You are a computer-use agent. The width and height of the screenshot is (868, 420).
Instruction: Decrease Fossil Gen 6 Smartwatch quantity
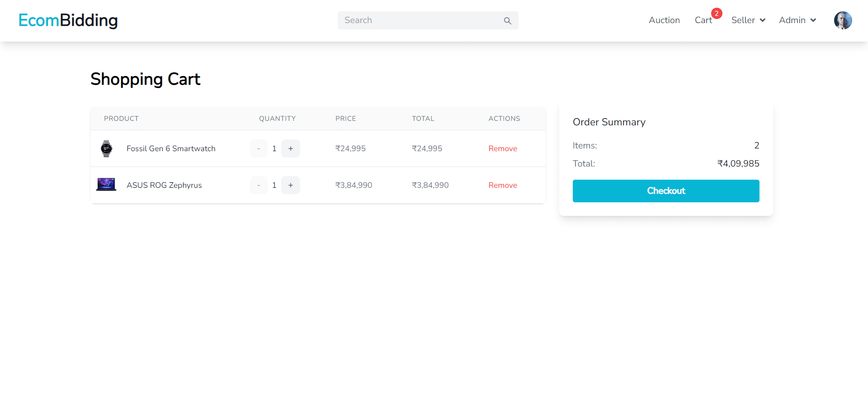click(259, 148)
